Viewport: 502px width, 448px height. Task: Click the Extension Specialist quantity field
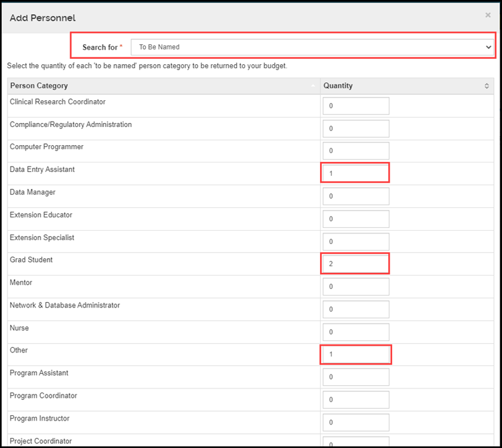(x=355, y=241)
